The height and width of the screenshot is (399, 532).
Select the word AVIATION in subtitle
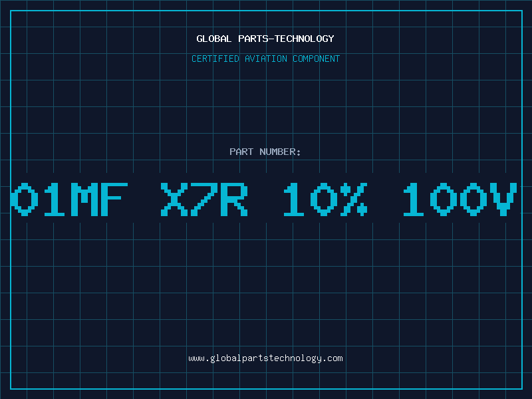[265, 59]
